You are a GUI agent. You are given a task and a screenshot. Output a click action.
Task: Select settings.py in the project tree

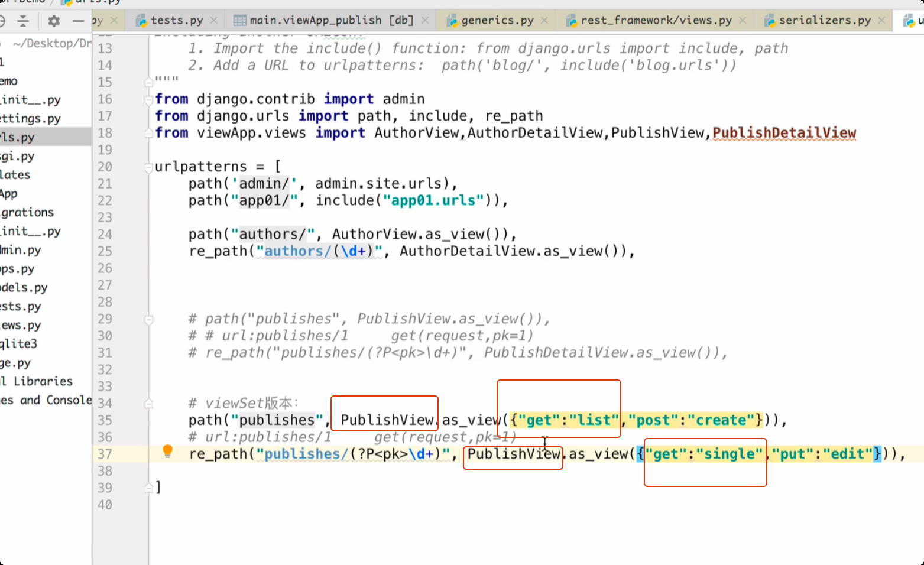click(x=31, y=118)
